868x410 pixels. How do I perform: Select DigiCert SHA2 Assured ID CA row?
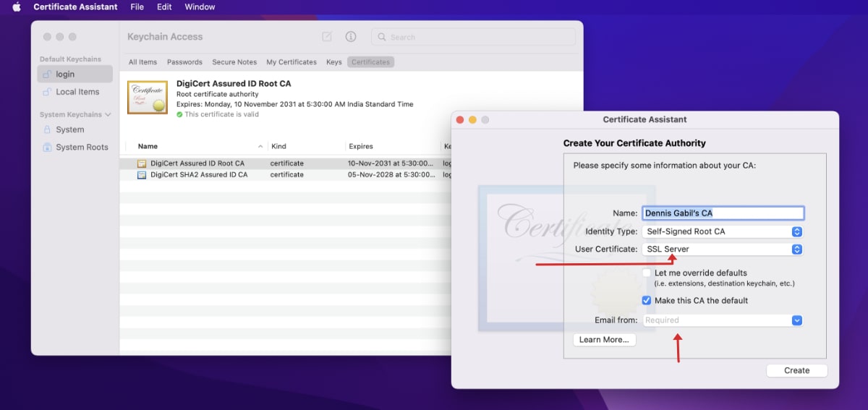[199, 175]
